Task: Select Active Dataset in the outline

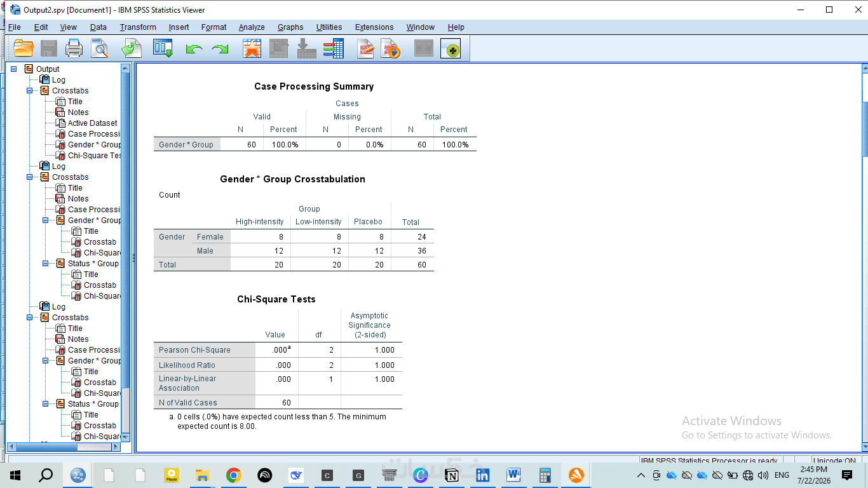Action: [x=92, y=123]
